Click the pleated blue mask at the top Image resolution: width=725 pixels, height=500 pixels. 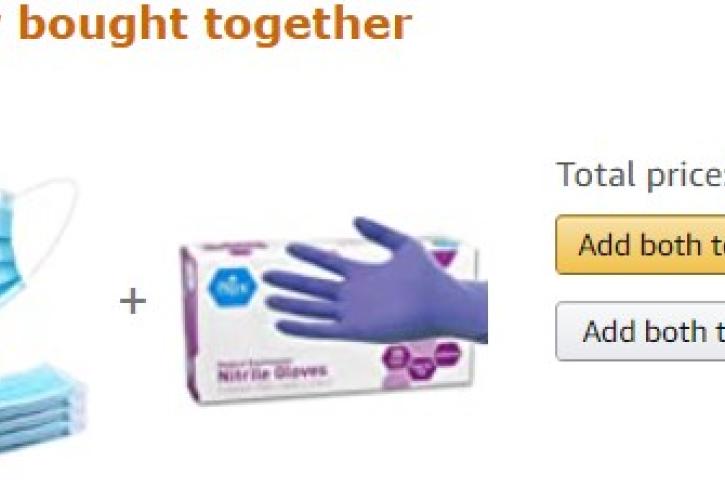(x=10, y=252)
